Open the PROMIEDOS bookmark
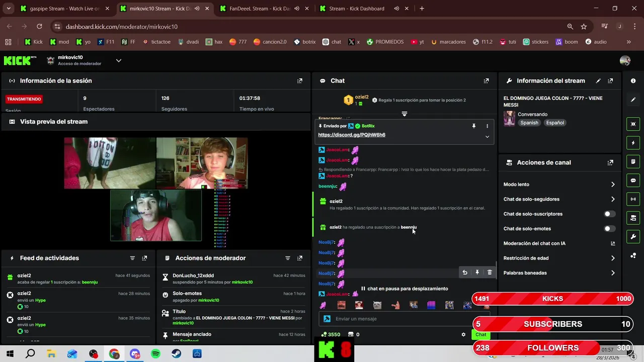The image size is (644, 362). pos(385,42)
